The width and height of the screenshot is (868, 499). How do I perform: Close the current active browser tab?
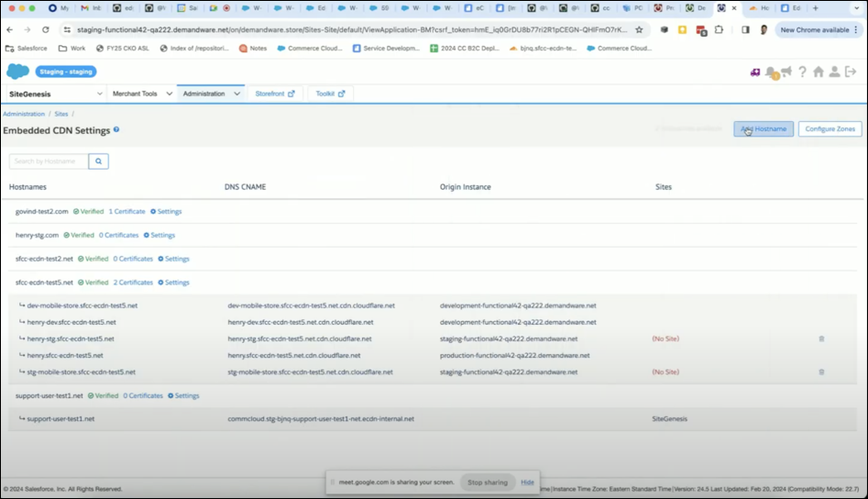coord(734,8)
